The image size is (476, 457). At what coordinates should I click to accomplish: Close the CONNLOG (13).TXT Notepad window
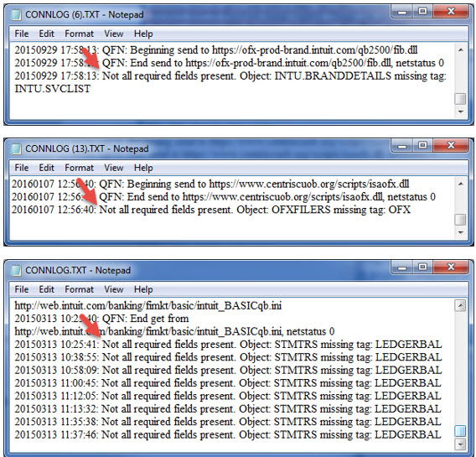tap(451, 146)
